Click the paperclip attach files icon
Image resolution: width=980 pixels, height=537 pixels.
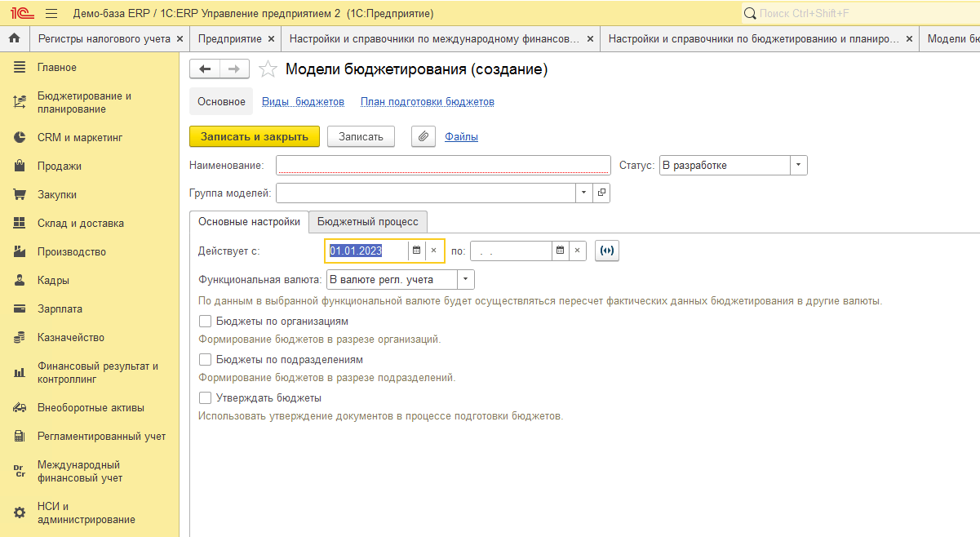click(423, 137)
